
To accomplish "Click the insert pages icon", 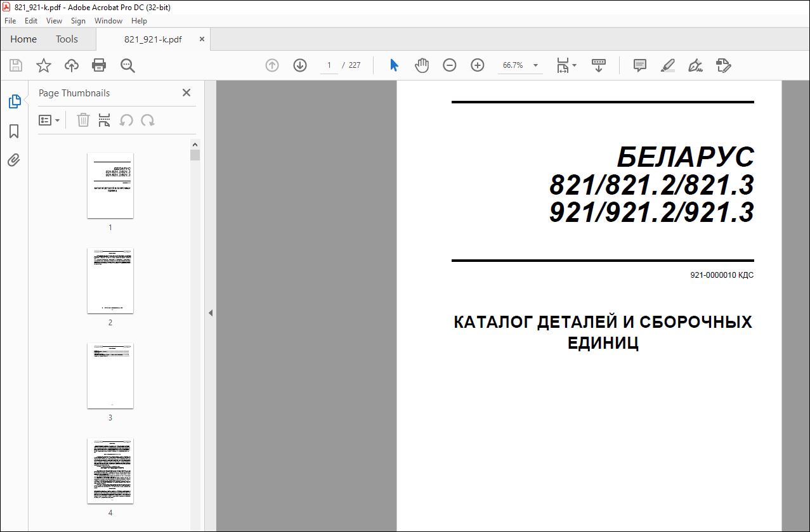I will [105, 120].
